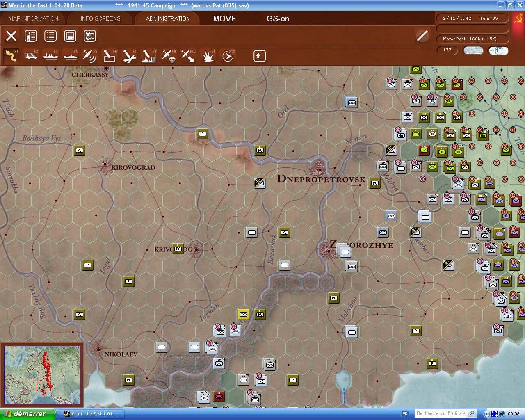Click the Soviet hammer and sickle flag
525x420 pixels.
coord(518,19)
